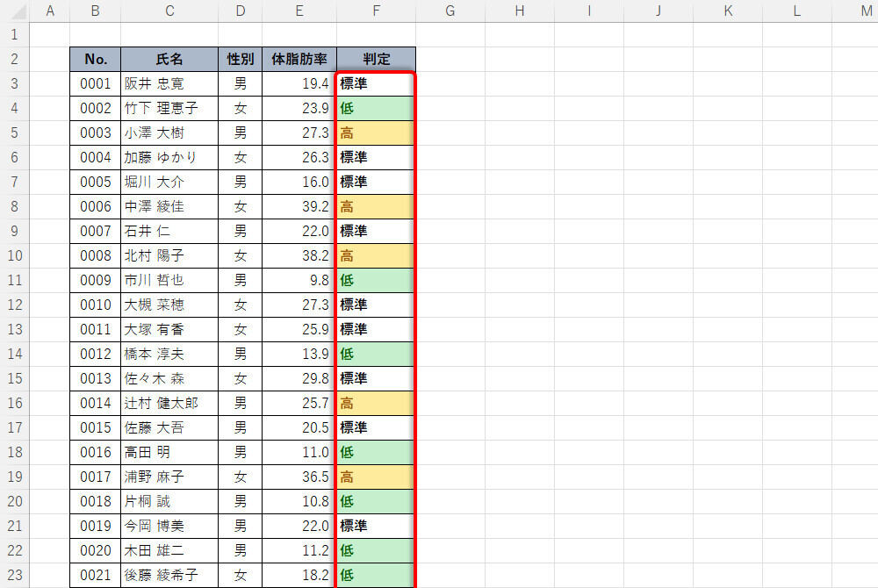The image size is (878, 588).
Task: Select column G header
Action: click(x=450, y=11)
